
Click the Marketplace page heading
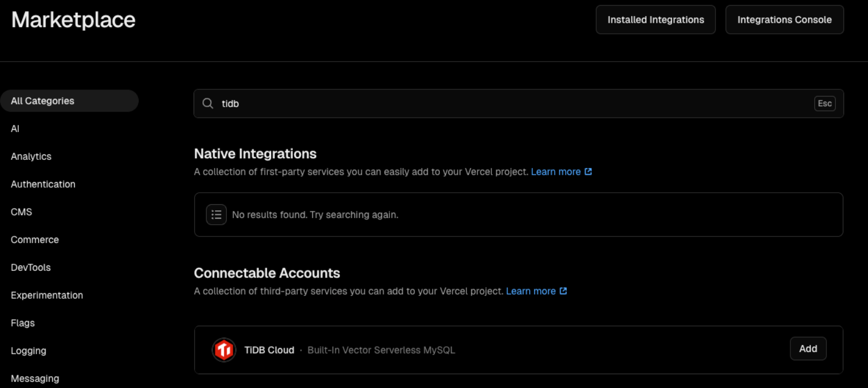[73, 20]
